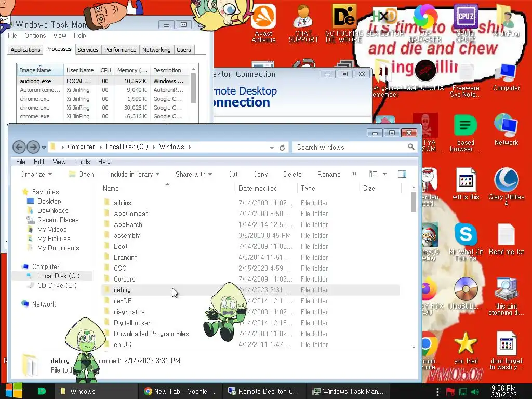
Task: Open the Explorer Tools menu
Action: (82, 162)
